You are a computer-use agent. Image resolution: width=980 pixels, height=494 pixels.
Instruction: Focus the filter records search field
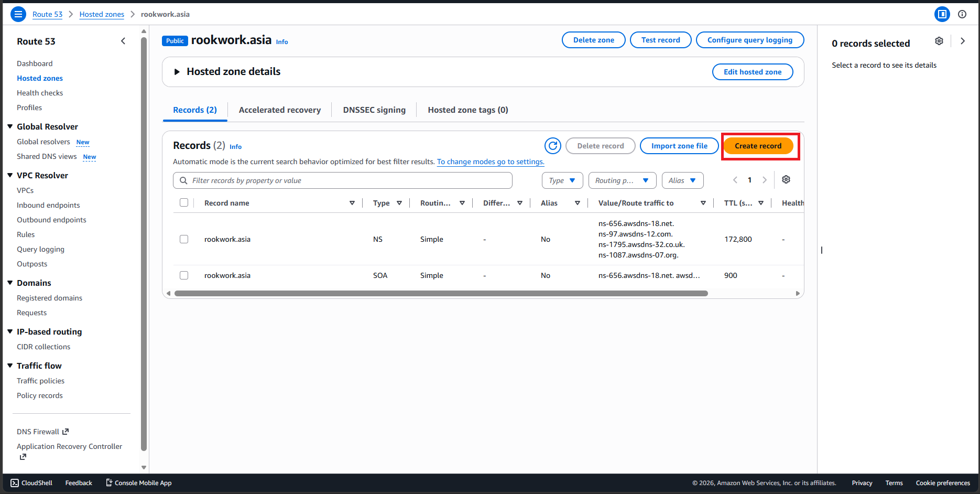pos(343,180)
